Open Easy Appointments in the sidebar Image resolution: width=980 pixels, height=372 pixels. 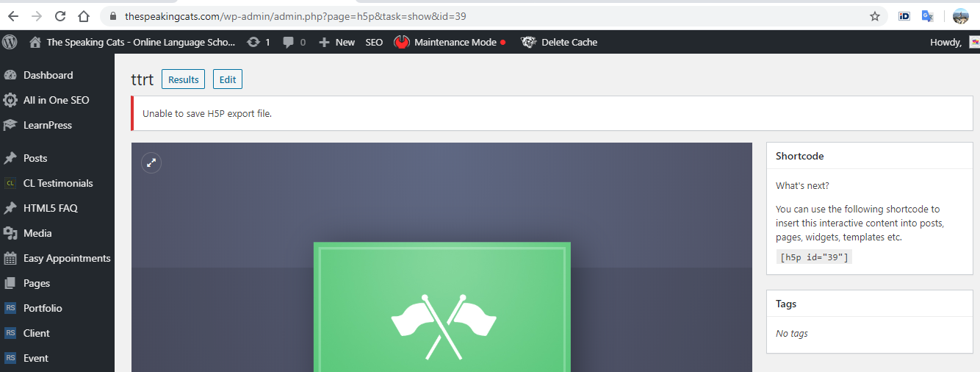[x=57, y=258]
